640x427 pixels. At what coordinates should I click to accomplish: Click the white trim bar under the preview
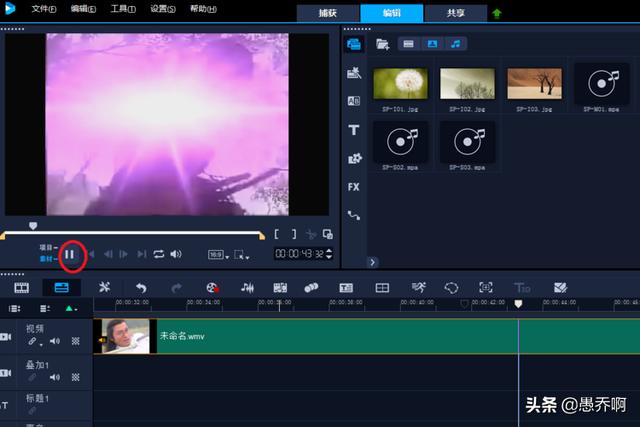pos(133,234)
